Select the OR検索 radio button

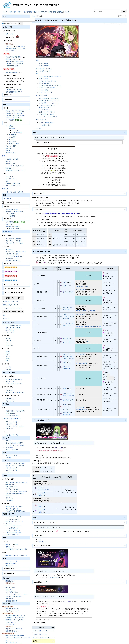[11, 24]
